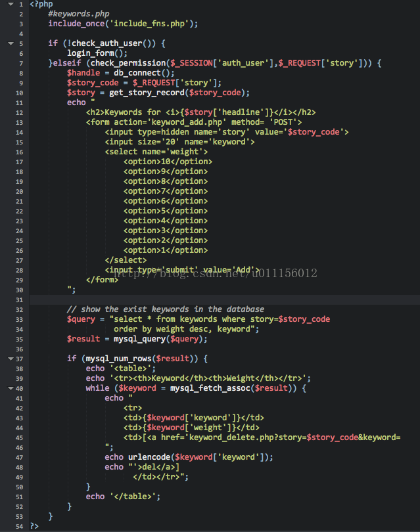
Task: Click '</select>' closing tag on line 27
Action: click(x=126, y=260)
